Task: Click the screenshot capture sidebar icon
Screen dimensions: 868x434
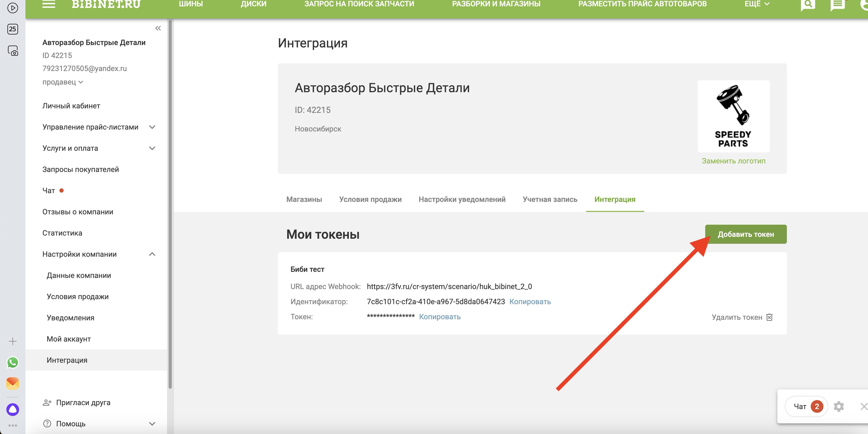Action: tap(12, 51)
